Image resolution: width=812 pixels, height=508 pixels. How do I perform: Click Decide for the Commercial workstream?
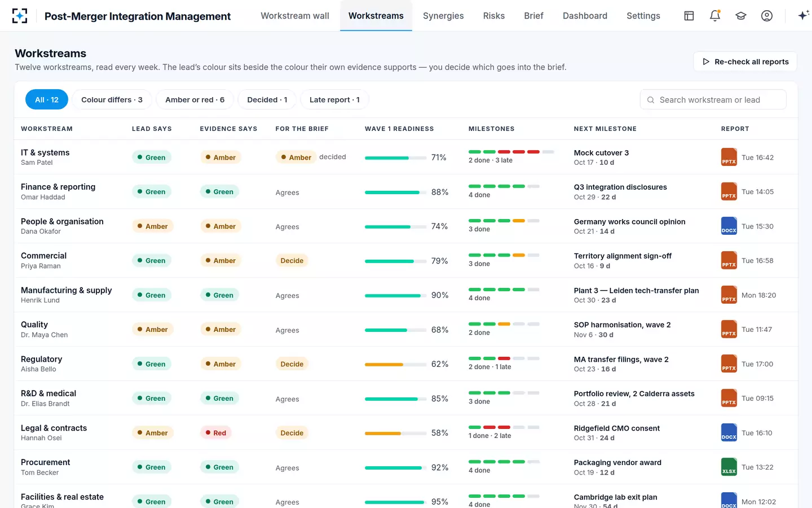[x=292, y=261]
